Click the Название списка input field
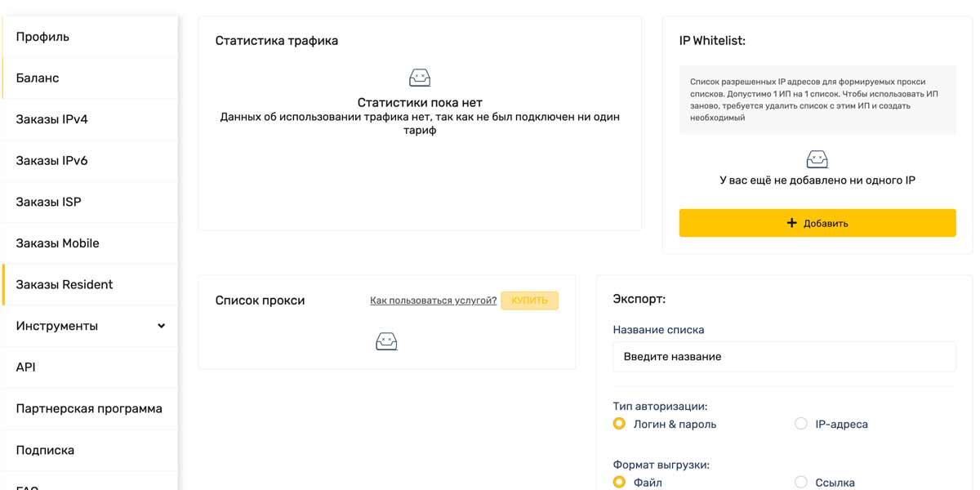The height and width of the screenshot is (490, 980). pyautogui.click(x=784, y=357)
